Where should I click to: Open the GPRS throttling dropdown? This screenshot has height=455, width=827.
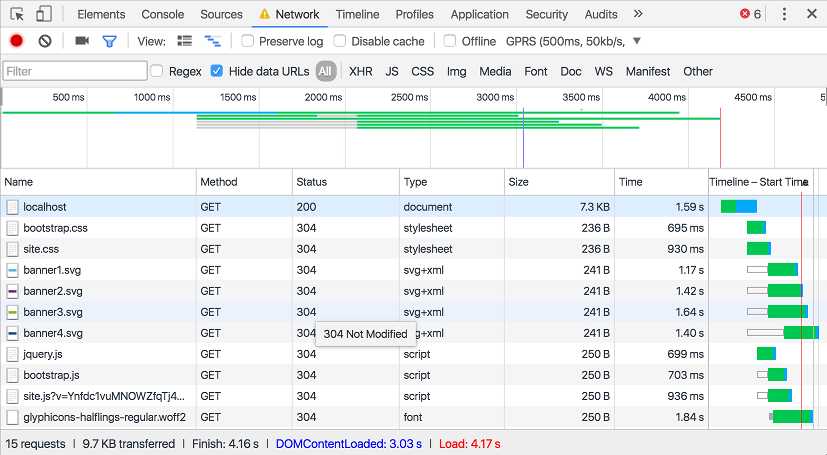pos(573,41)
